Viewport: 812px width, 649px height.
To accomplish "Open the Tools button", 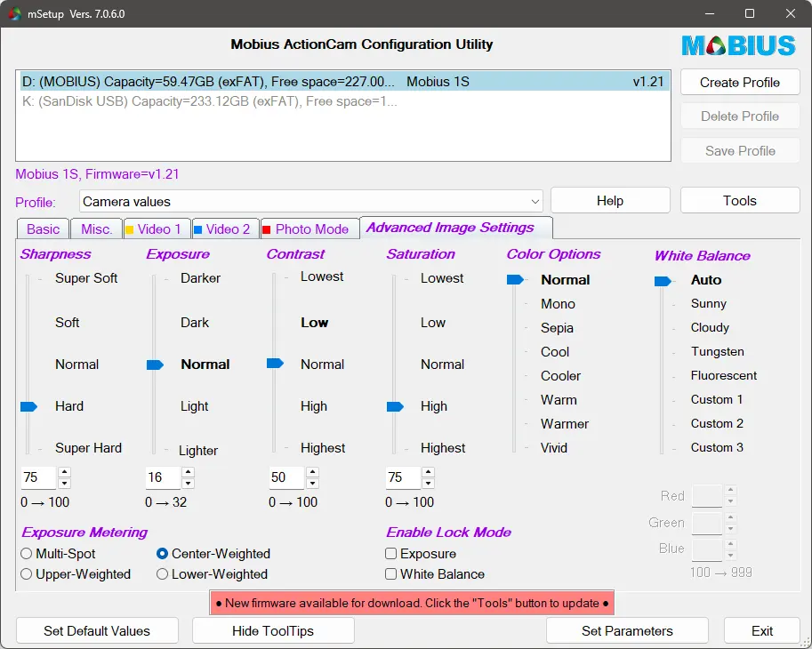I will point(739,201).
